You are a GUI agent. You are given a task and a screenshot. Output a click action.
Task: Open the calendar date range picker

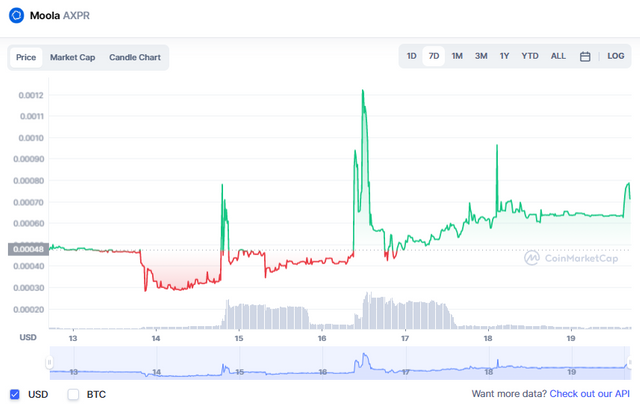pyautogui.click(x=585, y=56)
